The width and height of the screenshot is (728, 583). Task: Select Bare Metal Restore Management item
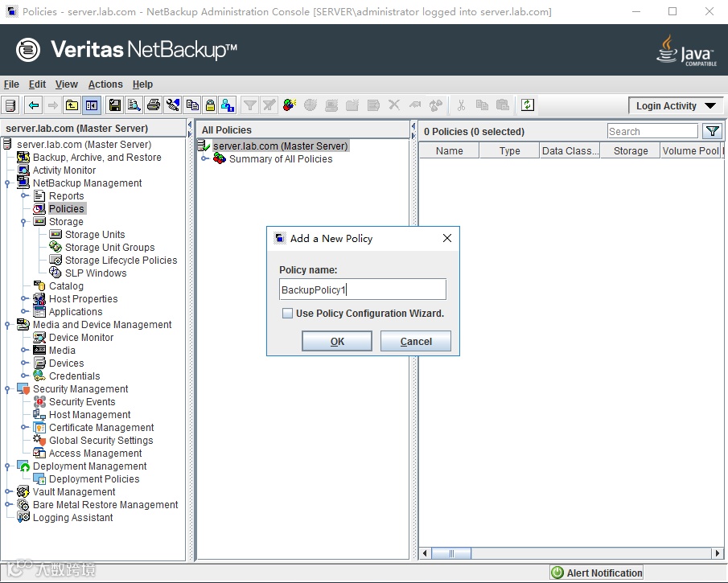click(x=105, y=504)
